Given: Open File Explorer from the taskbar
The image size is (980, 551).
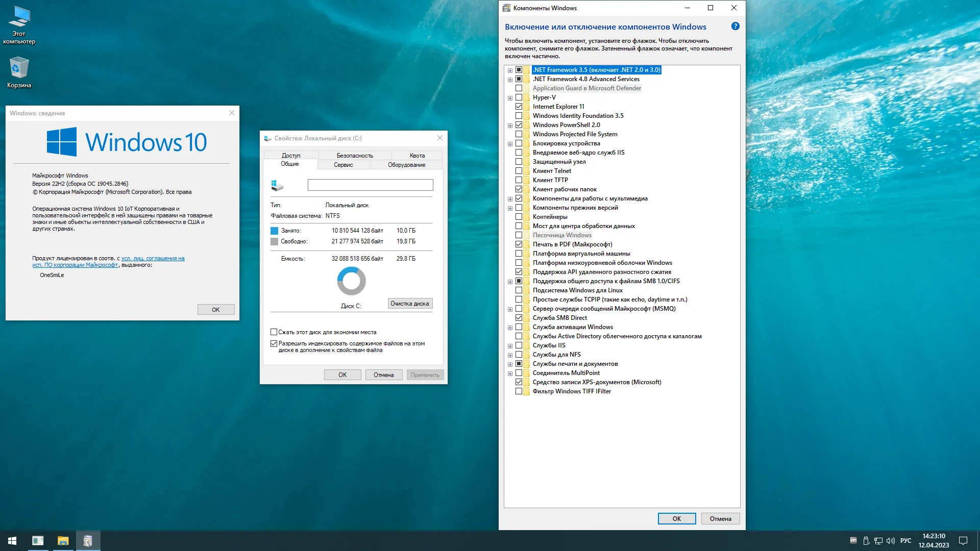Looking at the screenshot, I should [63, 541].
